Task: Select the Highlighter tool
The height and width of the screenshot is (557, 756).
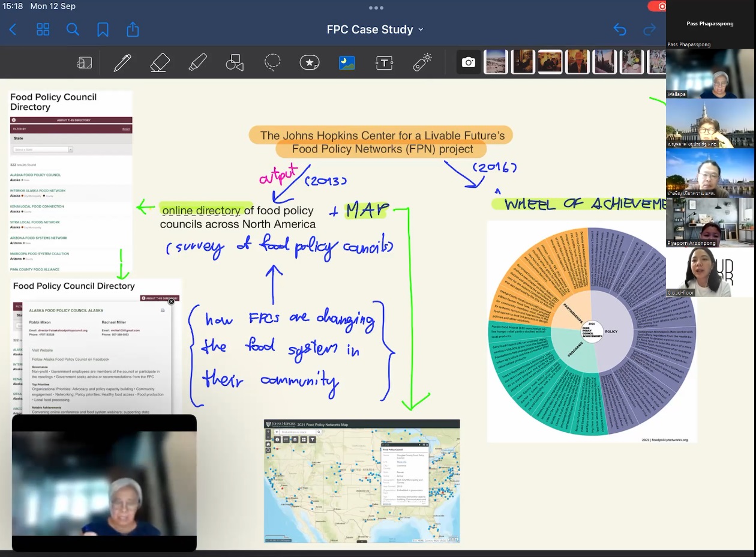Action: [x=197, y=62]
